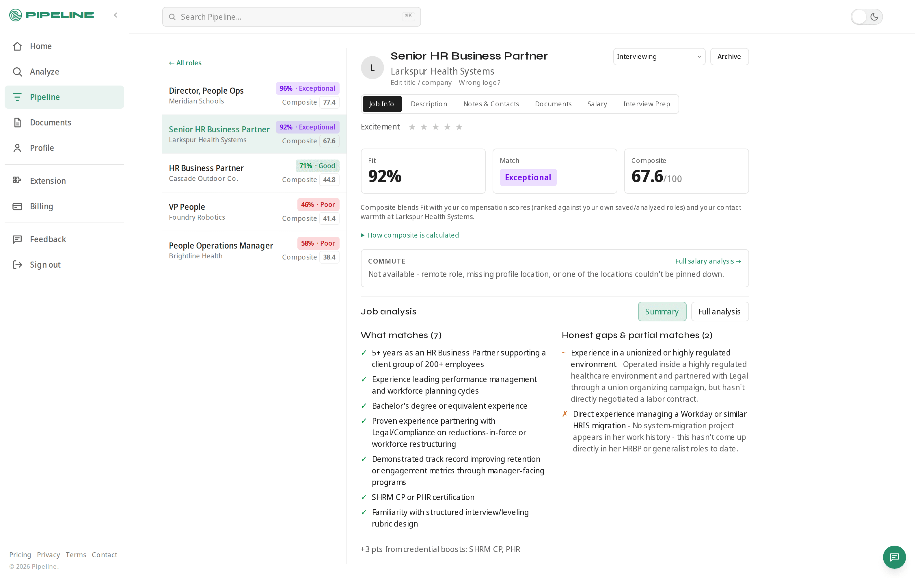Set excitement to two stars
The image size is (924, 578).
coord(424,127)
